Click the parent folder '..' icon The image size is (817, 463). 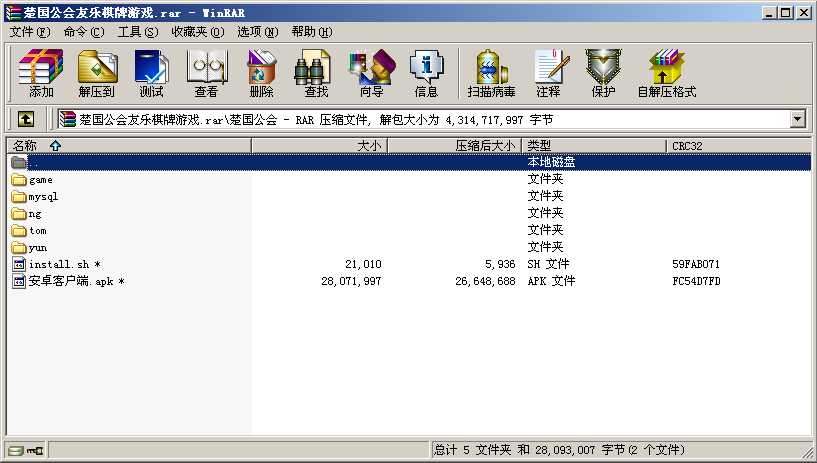[x=19, y=162]
